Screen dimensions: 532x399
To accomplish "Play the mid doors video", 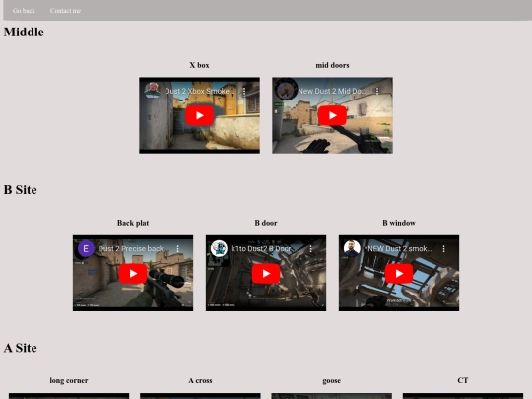I will 333,115.
